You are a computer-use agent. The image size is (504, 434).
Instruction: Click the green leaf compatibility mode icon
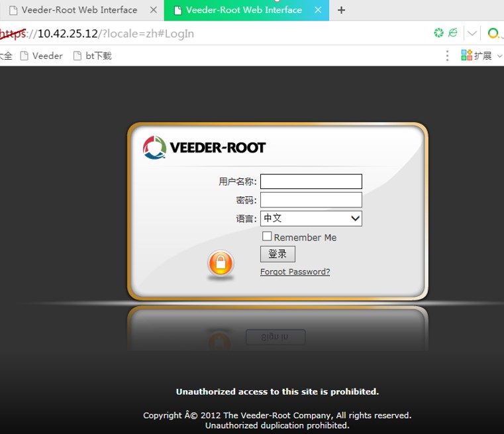[453, 33]
